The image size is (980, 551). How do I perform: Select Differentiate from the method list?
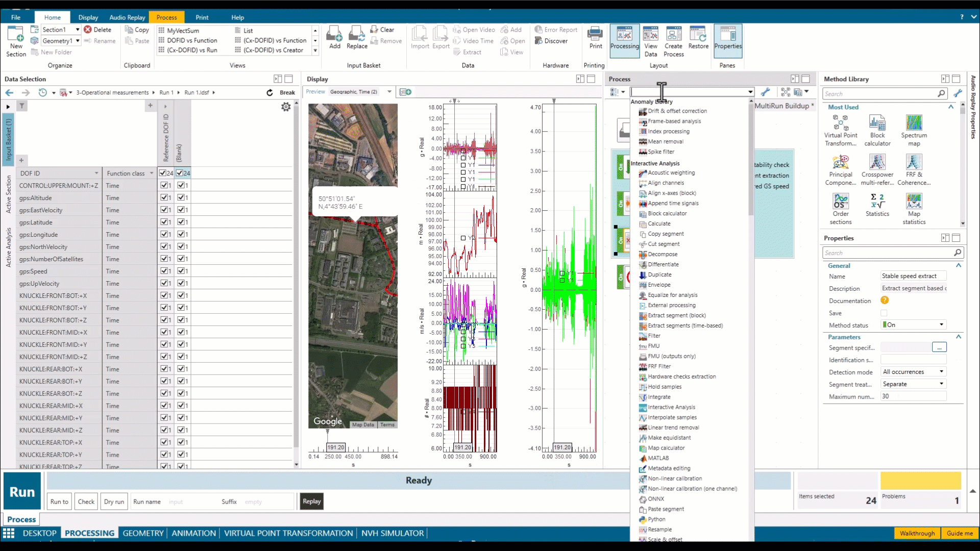tap(663, 264)
